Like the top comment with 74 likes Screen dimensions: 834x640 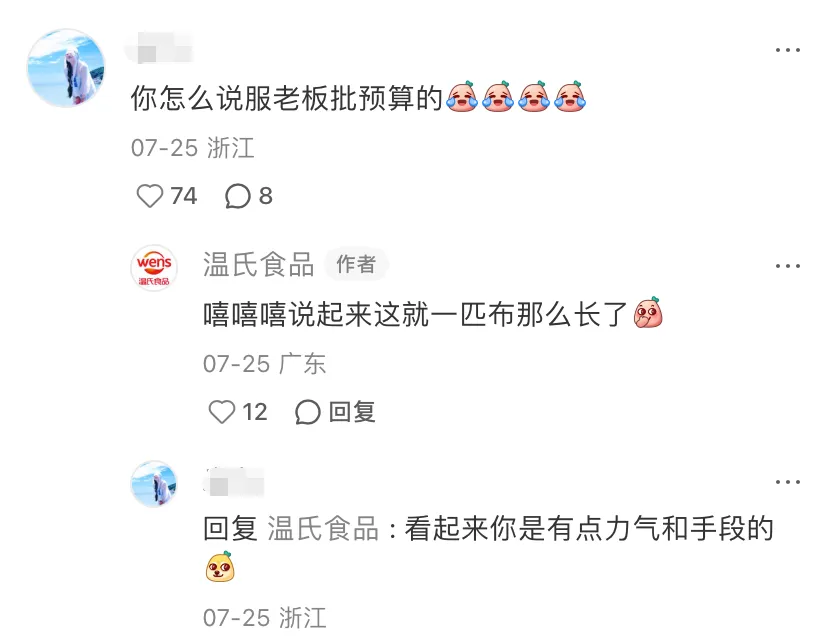[x=150, y=196]
